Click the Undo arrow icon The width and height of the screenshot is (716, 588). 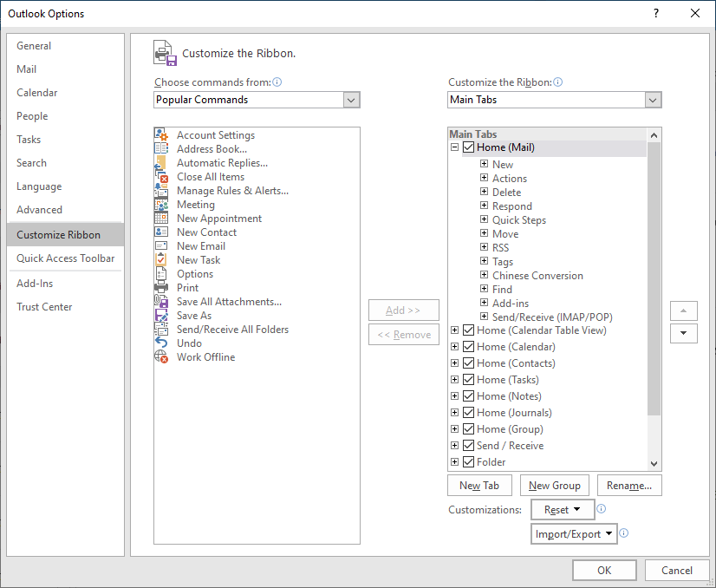click(160, 343)
